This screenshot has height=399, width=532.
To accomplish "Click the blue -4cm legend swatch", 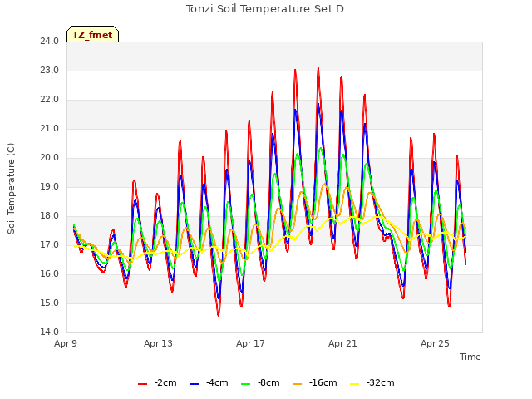I will click(x=194, y=384).
